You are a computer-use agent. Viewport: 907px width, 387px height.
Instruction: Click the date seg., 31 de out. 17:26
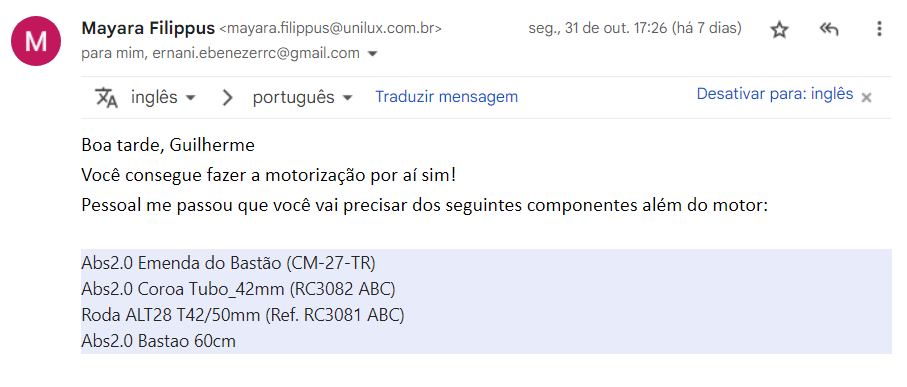click(598, 28)
